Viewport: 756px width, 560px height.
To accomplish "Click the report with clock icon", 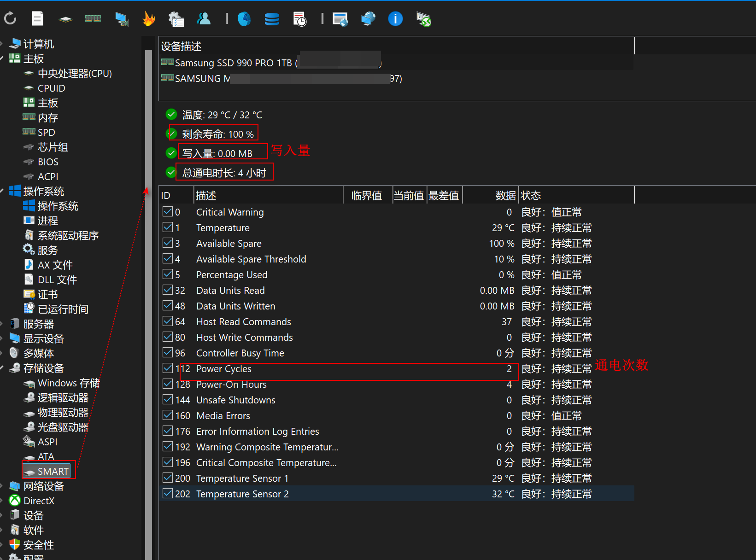I will pyautogui.click(x=300, y=19).
